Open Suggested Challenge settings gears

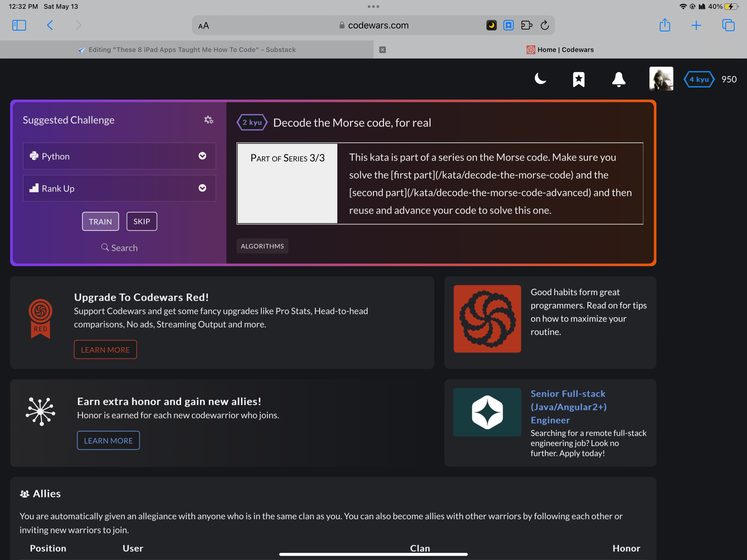[208, 120]
